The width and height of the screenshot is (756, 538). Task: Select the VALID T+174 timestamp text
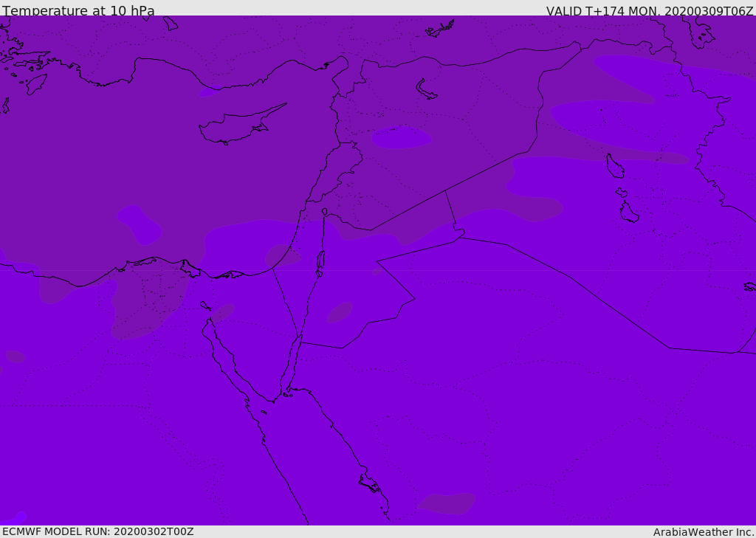(650, 10)
